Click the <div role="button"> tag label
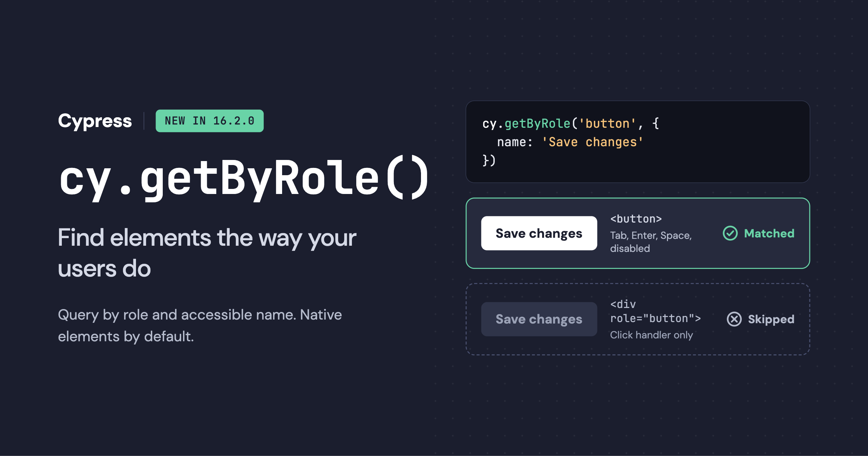Viewport: 868px width, 456px height. pyautogui.click(x=655, y=311)
